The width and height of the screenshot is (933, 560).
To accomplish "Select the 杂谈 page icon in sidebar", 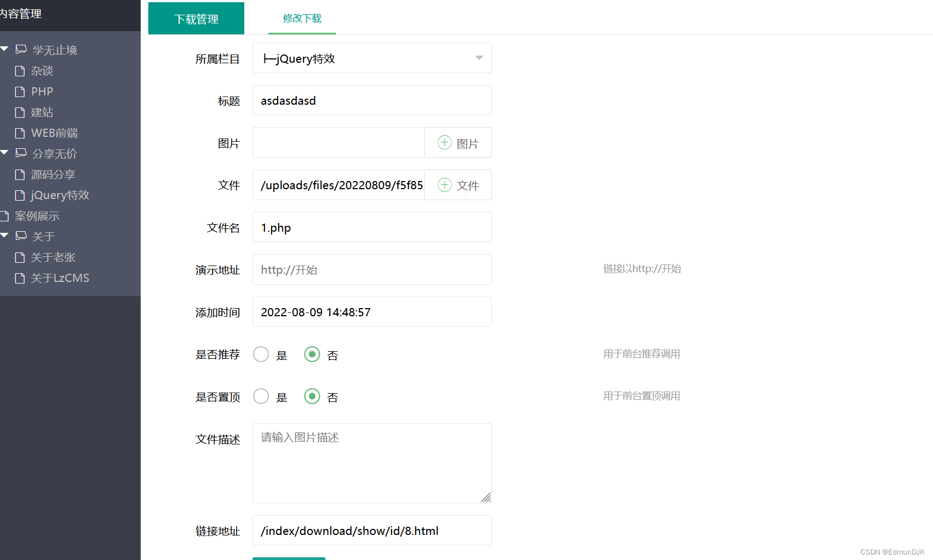I will point(20,70).
